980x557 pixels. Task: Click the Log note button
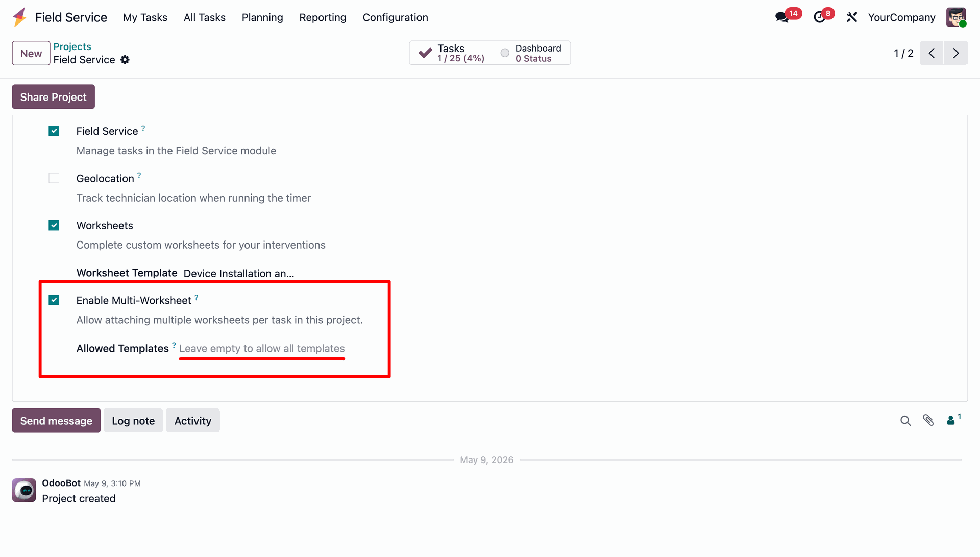(x=133, y=421)
